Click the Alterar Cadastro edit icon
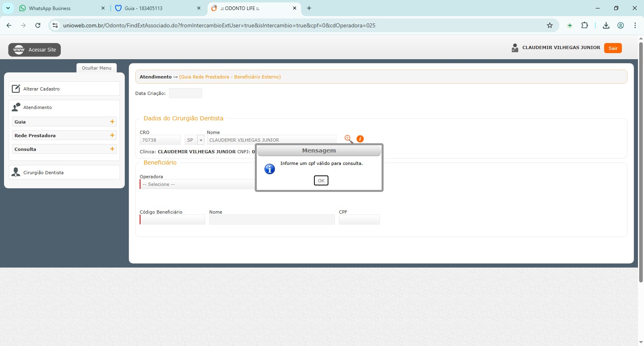 [16, 89]
